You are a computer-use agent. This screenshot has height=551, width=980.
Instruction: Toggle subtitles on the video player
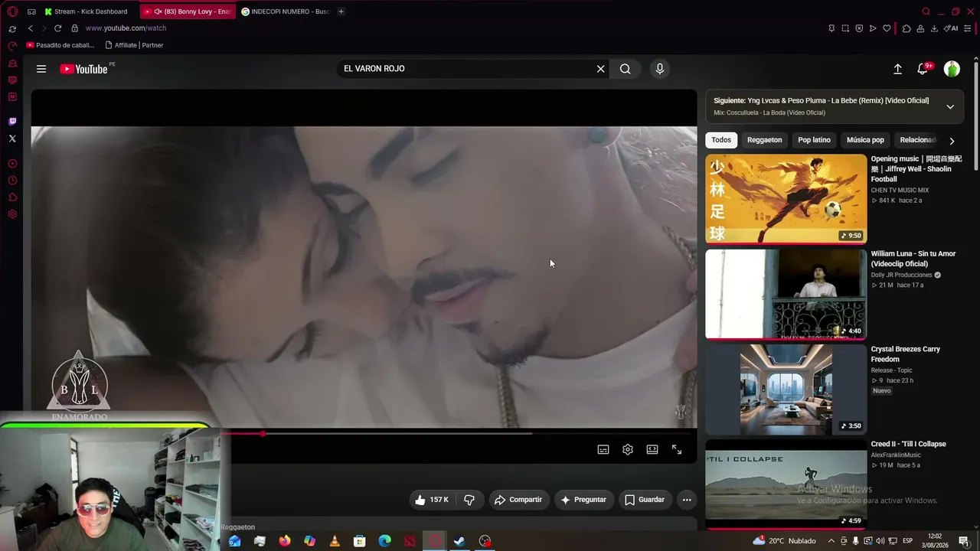tap(603, 449)
